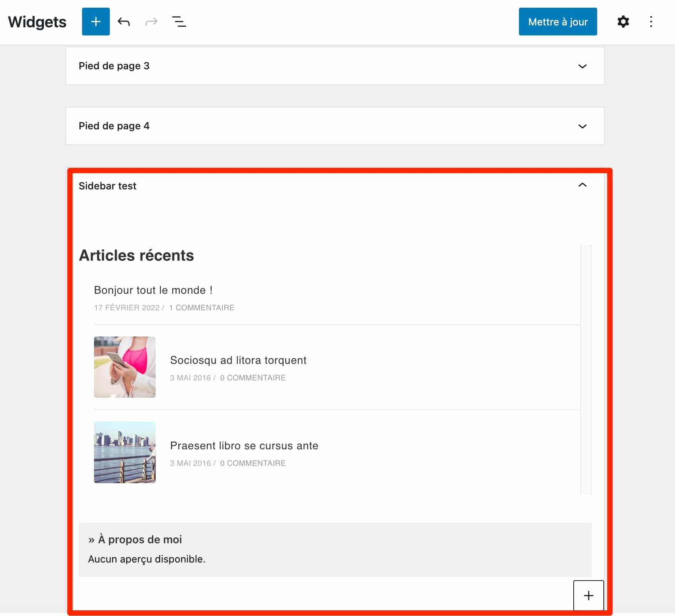Expand the Pied de page 3 section
This screenshot has width=675, height=616.
coord(583,66)
